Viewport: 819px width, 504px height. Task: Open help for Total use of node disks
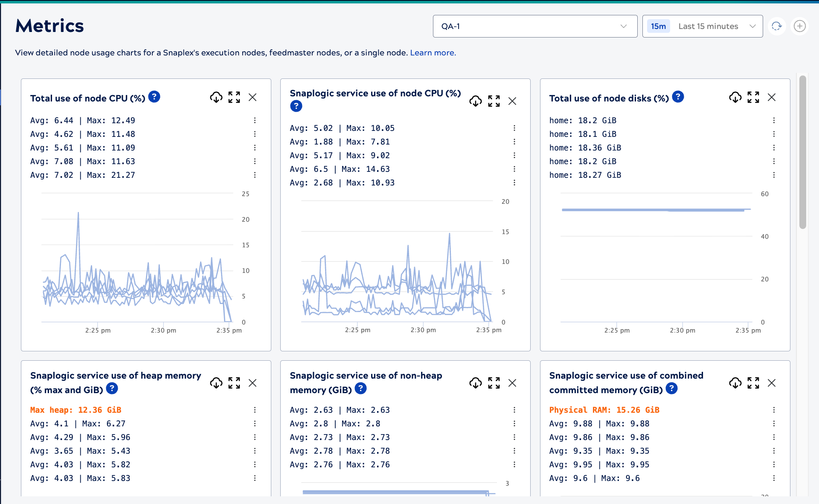678,97
